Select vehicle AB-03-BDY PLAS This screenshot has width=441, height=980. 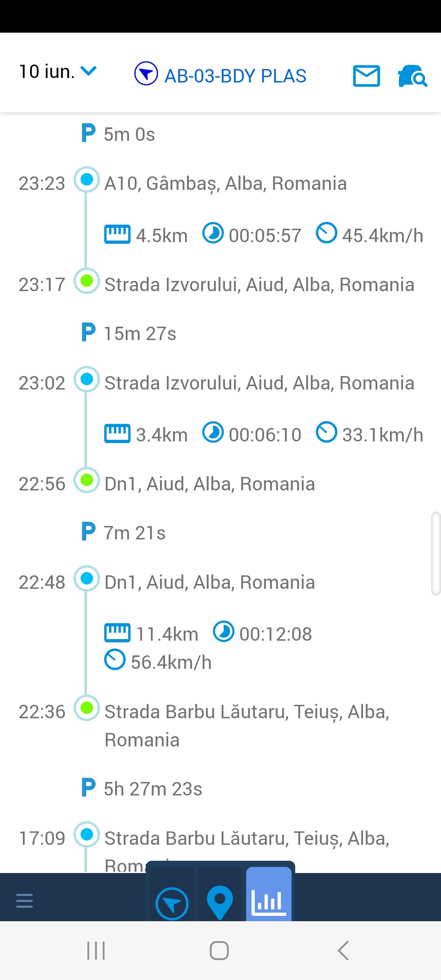pos(235,76)
